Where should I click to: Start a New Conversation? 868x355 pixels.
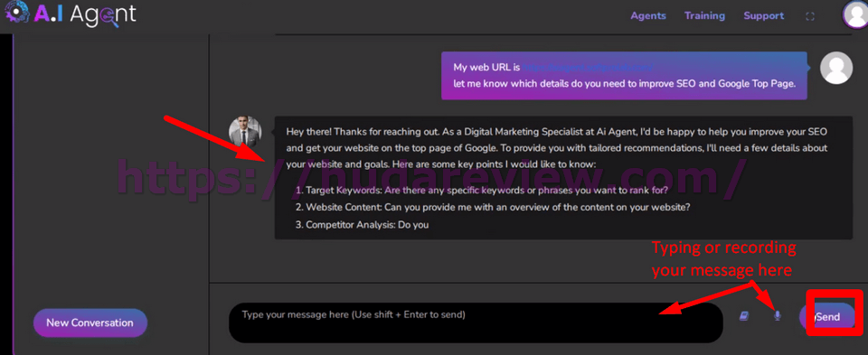tap(90, 322)
